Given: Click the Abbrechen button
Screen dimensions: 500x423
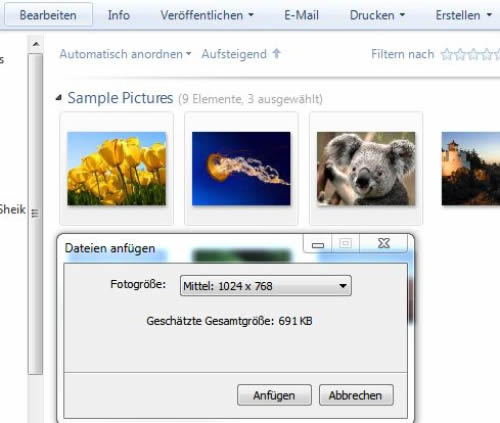Looking at the screenshot, I should point(356,395).
